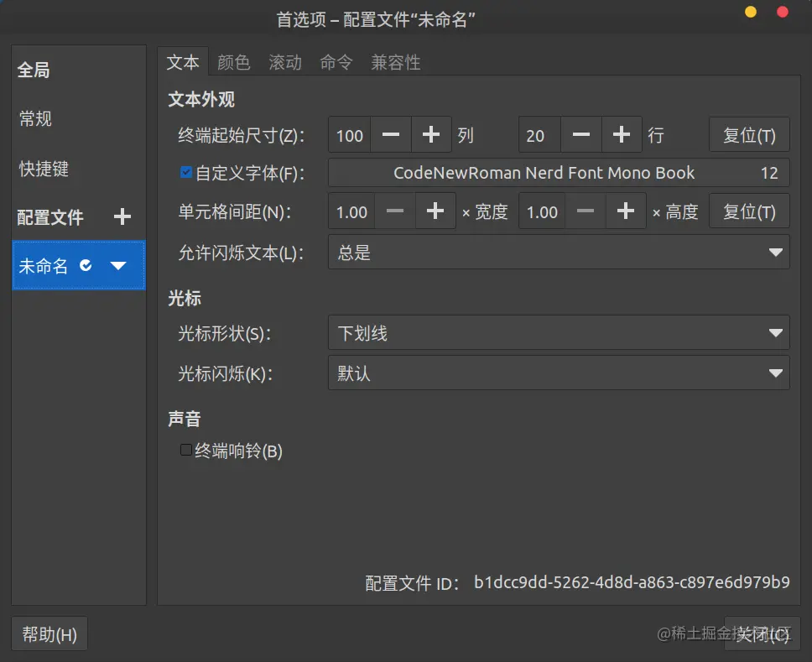This screenshot has height=662, width=812.
Task: Select the 未命名 profile row
Action: (79, 265)
